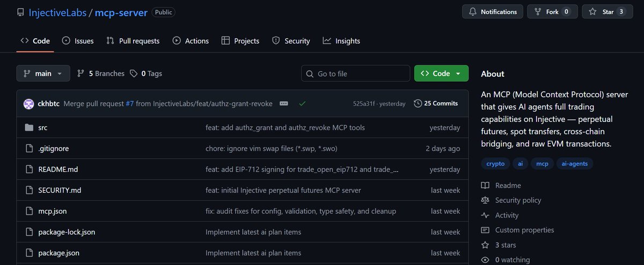Screen dimensions: 644x265
Task: Open commit 'feat: add EIP-712 signing' message
Action: [x=302, y=170]
